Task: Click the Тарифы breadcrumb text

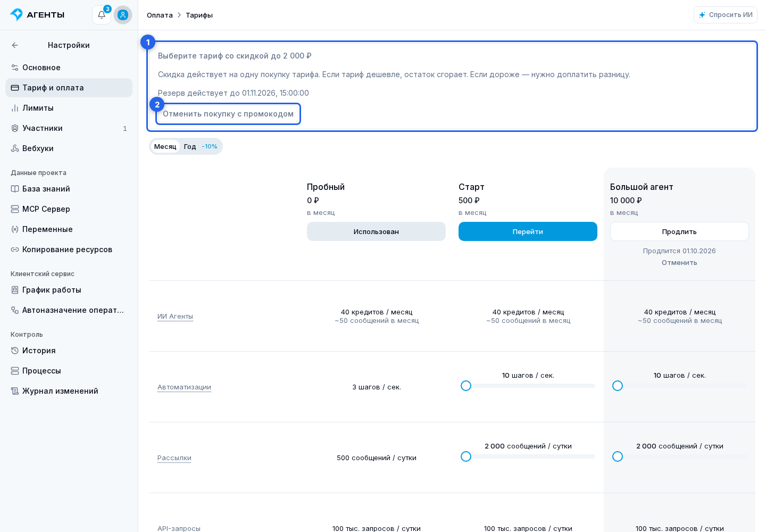Action: coord(199,15)
